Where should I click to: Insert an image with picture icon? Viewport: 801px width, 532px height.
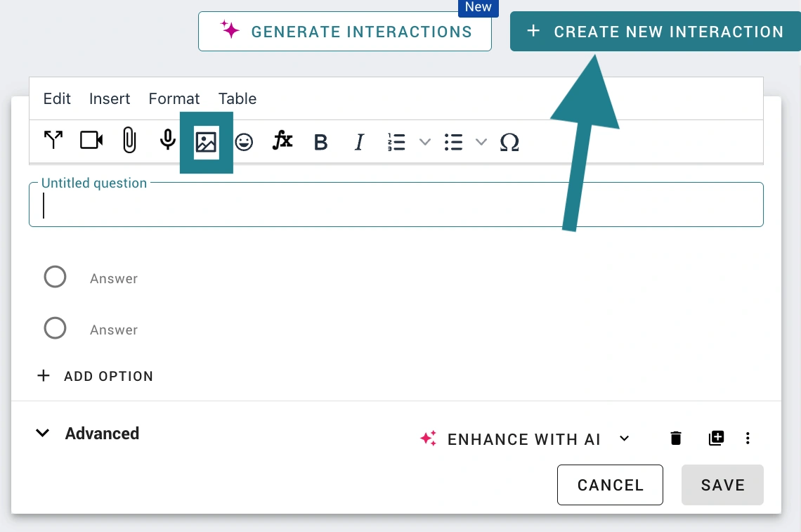pos(207,143)
